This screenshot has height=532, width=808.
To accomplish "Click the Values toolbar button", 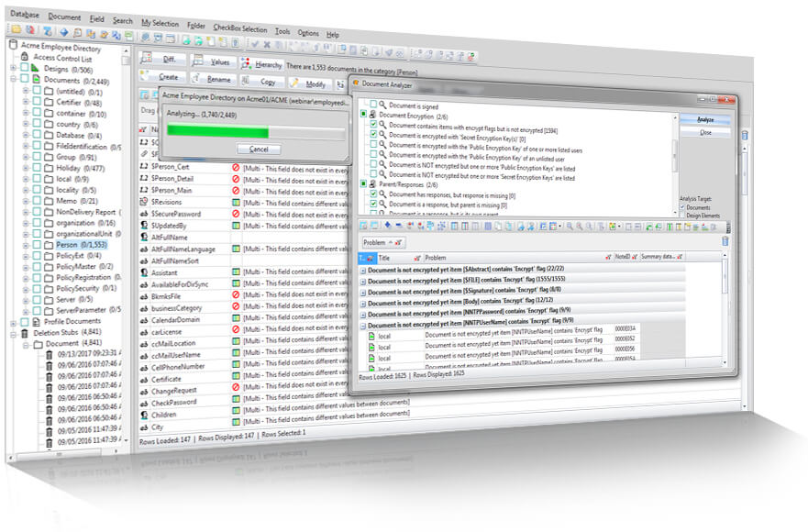I will [214, 61].
